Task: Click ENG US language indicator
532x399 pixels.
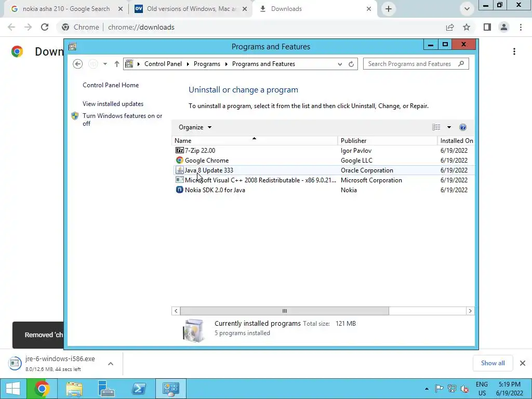Action: point(482,389)
